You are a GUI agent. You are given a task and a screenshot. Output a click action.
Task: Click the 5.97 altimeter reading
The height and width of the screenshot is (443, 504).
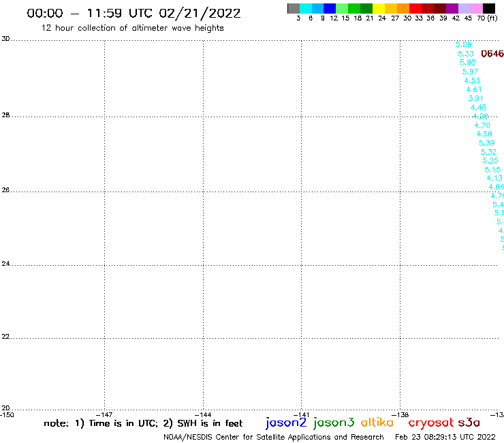pyautogui.click(x=470, y=72)
